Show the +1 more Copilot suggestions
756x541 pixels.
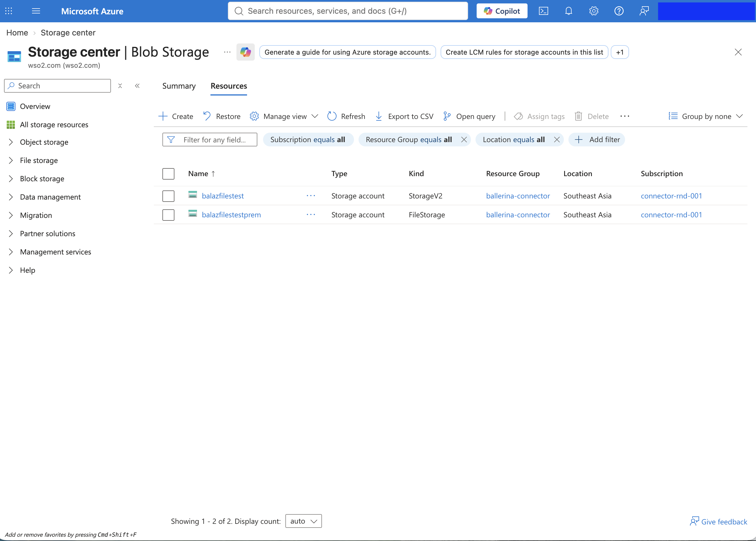(x=620, y=52)
